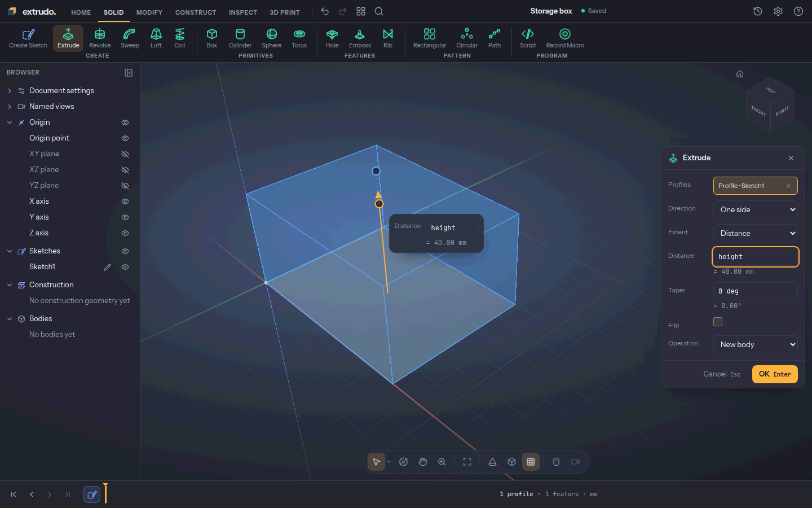Open the Extent dropdown
This screenshot has height=508, width=812.
point(756,233)
